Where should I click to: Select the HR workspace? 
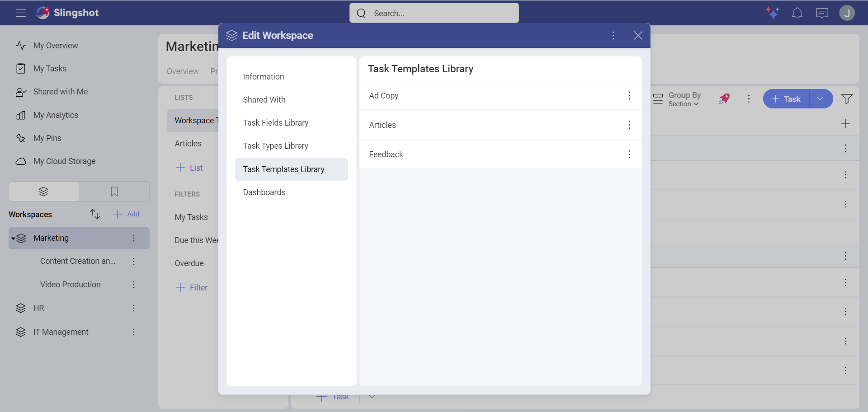pos(38,308)
